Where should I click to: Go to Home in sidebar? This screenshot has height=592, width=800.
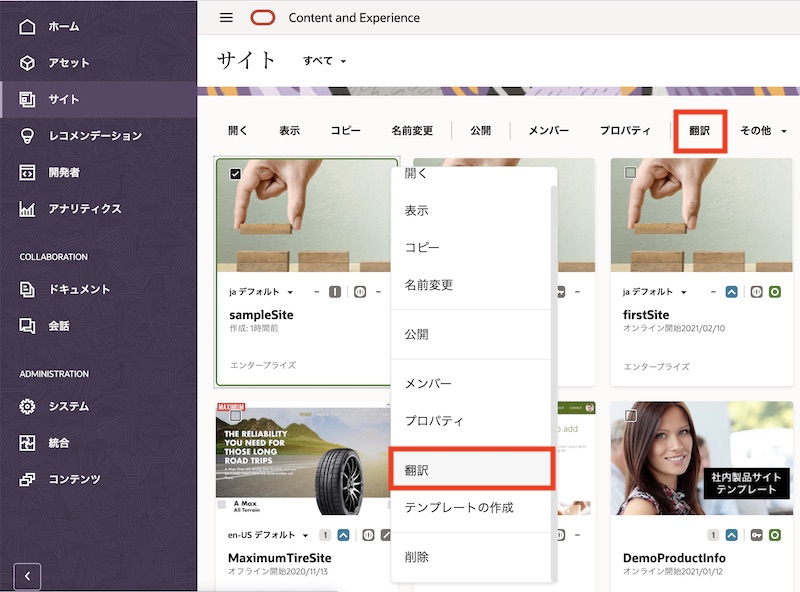pyautogui.click(x=63, y=26)
